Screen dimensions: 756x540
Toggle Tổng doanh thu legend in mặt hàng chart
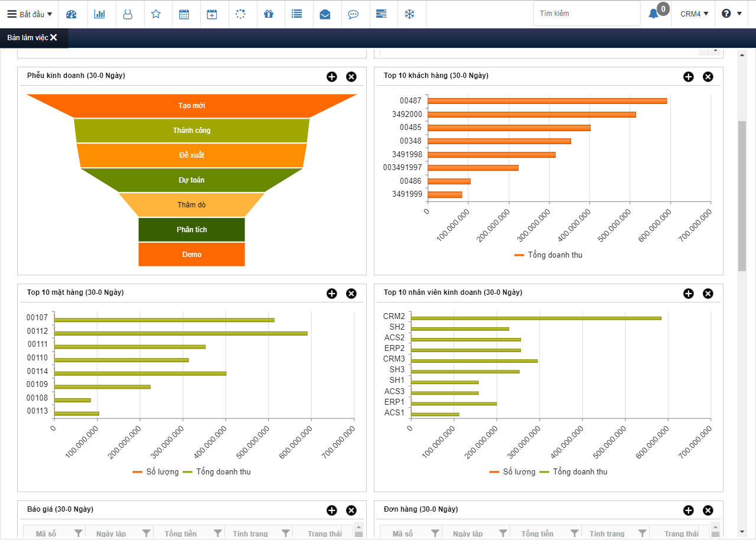(x=216, y=472)
